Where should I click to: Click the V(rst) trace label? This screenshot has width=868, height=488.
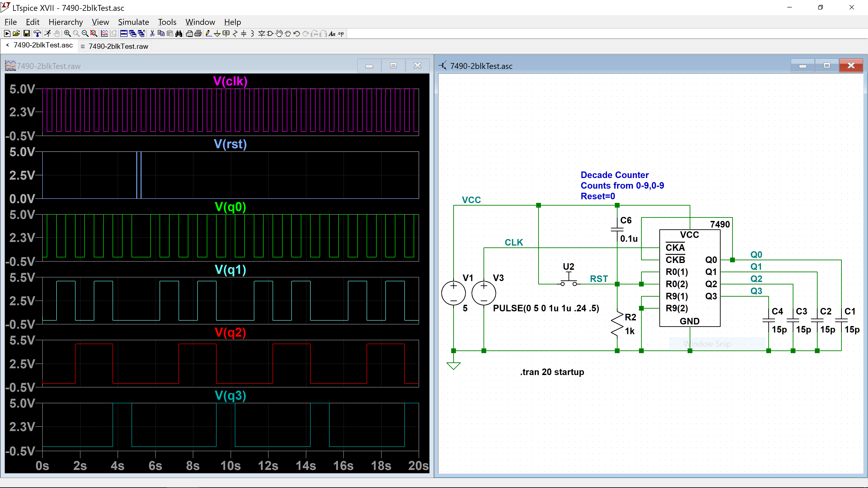(x=230, y=144)
